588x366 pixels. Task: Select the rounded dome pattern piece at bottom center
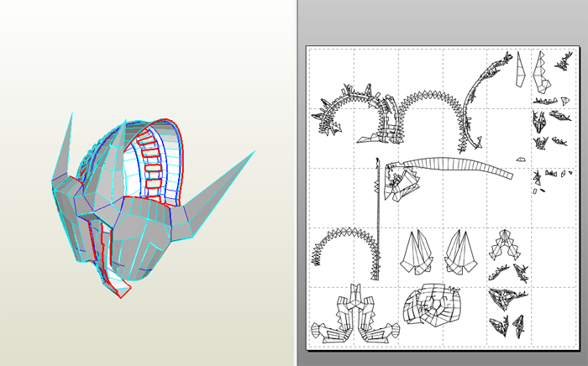[x=433, y=305]
